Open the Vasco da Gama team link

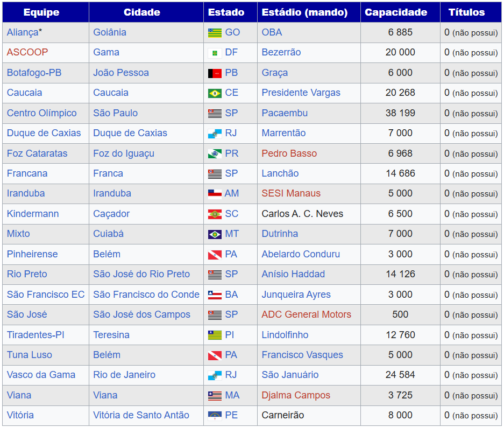click(41, 375)
